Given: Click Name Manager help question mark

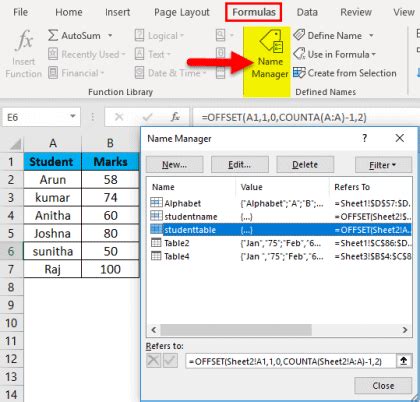Looking at the screenshot, I should point(365,138).
